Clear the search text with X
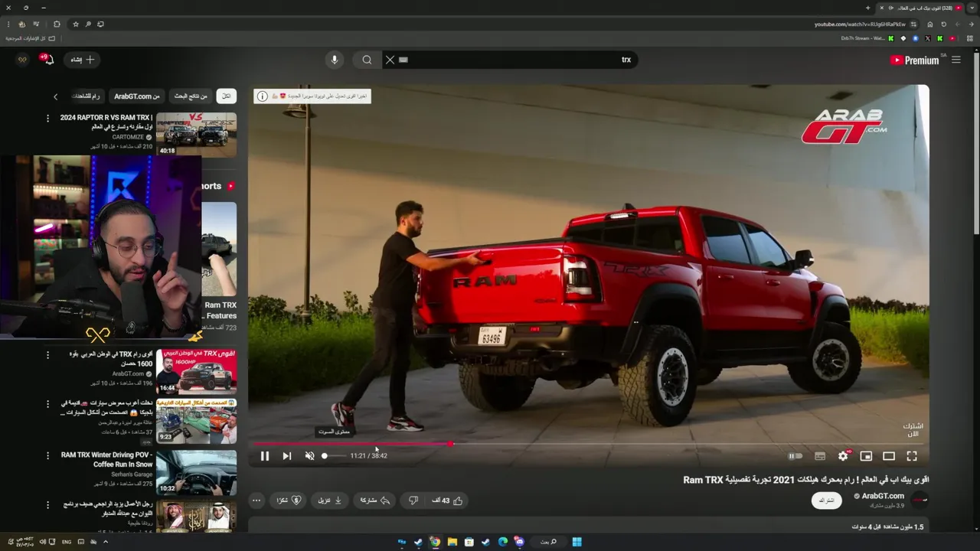The image size is (980, 551). (x=390, y=60)
